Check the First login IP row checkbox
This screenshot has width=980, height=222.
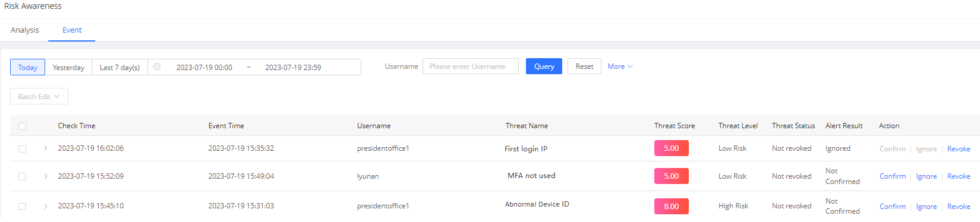pyautogui.click(x=23, y=149)
